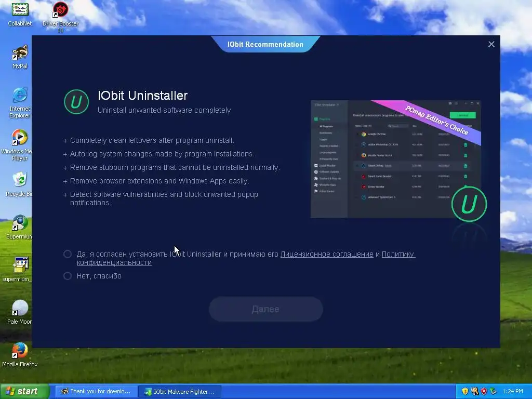The image size is (532, 399).
Task: Select the Driver Booster 11 desktop shortcut
Action: (x=60, y=17)
